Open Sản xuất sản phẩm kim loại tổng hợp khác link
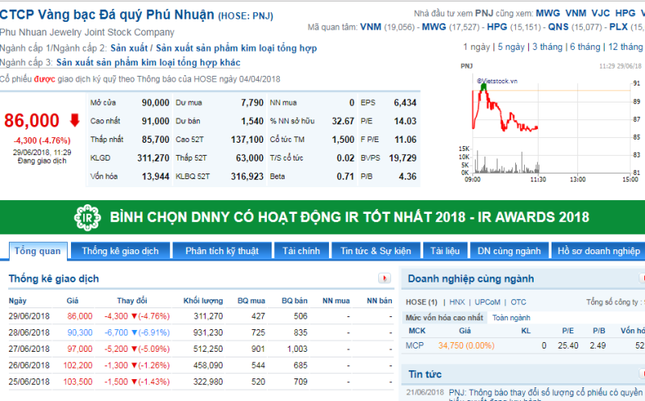This screenshot has width=645, height=401. coord(148,63)
